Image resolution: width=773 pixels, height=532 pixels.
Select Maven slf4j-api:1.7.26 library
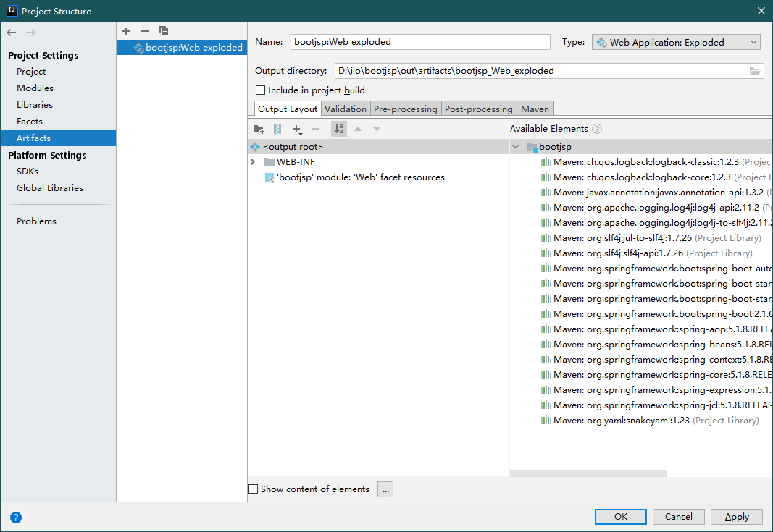(x=646, y=253)
